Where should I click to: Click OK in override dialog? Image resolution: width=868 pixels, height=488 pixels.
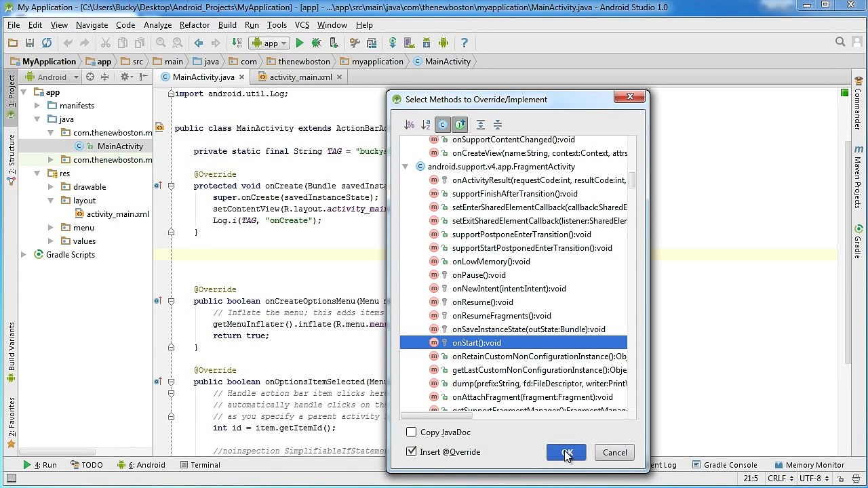566,452
